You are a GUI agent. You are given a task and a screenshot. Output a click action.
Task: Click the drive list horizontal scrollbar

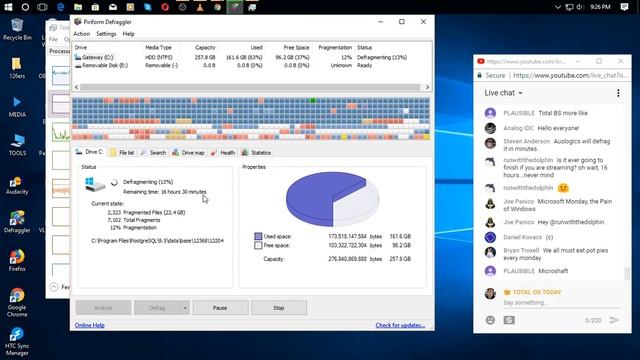tap(250, 87)
